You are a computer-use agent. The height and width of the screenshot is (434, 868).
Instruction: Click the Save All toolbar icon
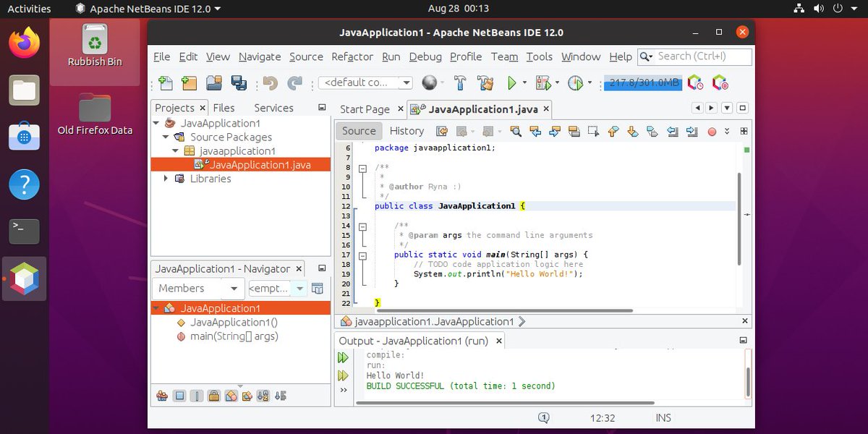tap(239, 82)
